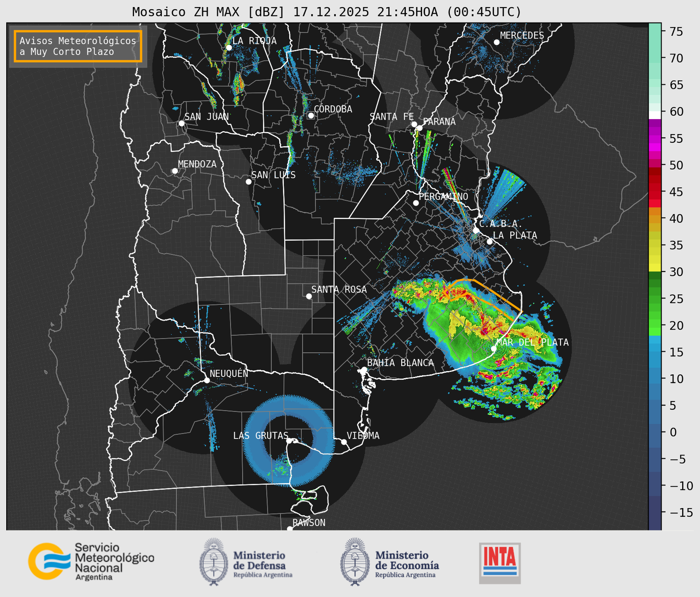The width and height of the screenshot is (700, 597).
Task: Click the white dot marking Córdoba
Action: point(311,115)
